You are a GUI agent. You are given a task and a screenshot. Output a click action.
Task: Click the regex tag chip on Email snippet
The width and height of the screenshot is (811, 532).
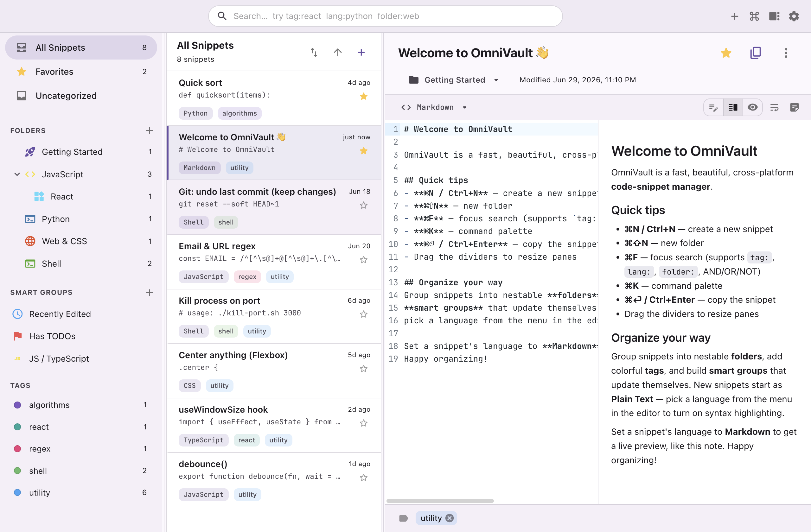[247, 276]
